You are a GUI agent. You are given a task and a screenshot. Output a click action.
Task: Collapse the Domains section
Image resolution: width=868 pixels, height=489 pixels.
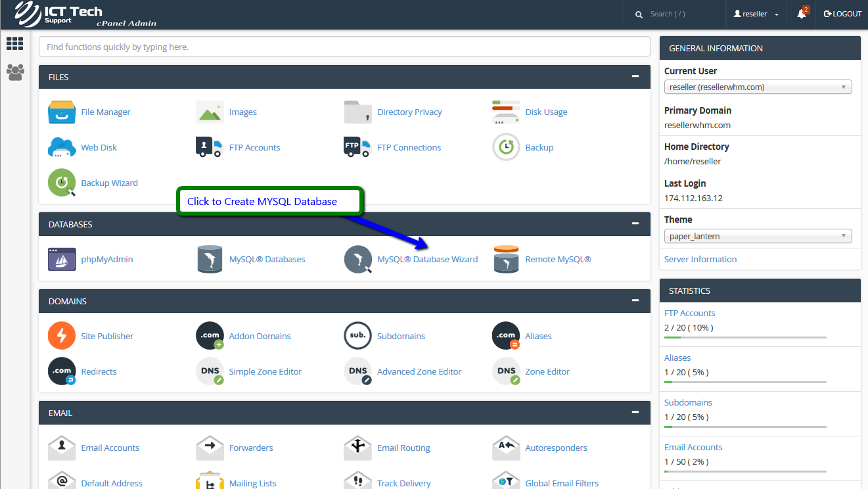(x=635, y=300)
